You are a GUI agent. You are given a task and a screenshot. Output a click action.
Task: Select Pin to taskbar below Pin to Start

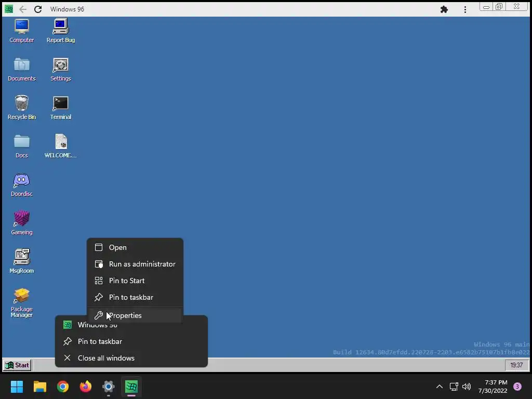click(135, 297)
